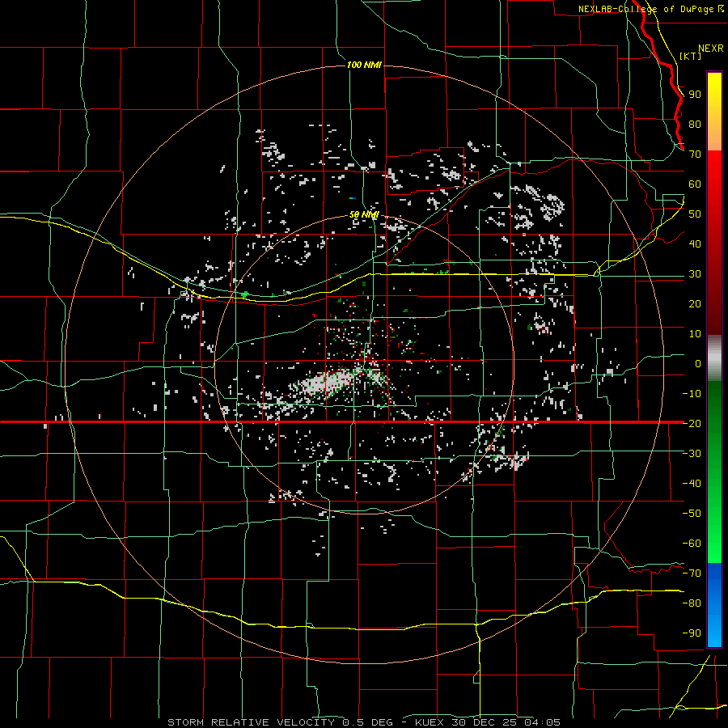
Task: Click the -20 scale value
Action: 692,424
